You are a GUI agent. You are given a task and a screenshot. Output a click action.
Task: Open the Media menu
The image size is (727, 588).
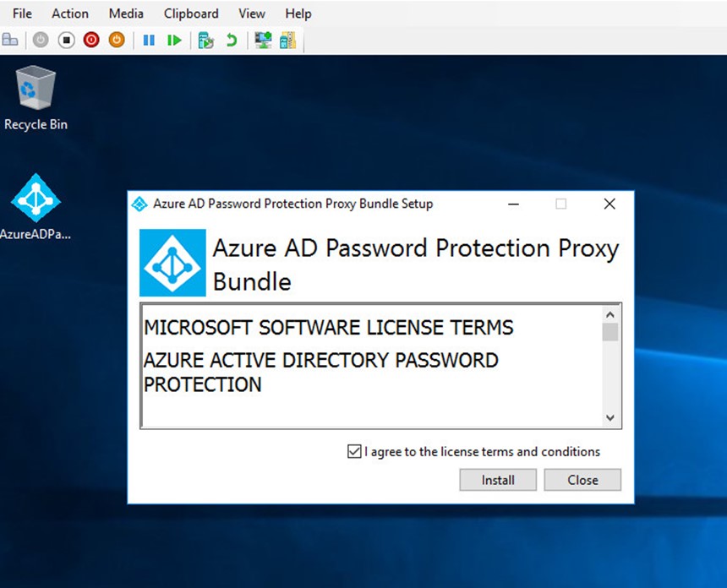point(126,14)
